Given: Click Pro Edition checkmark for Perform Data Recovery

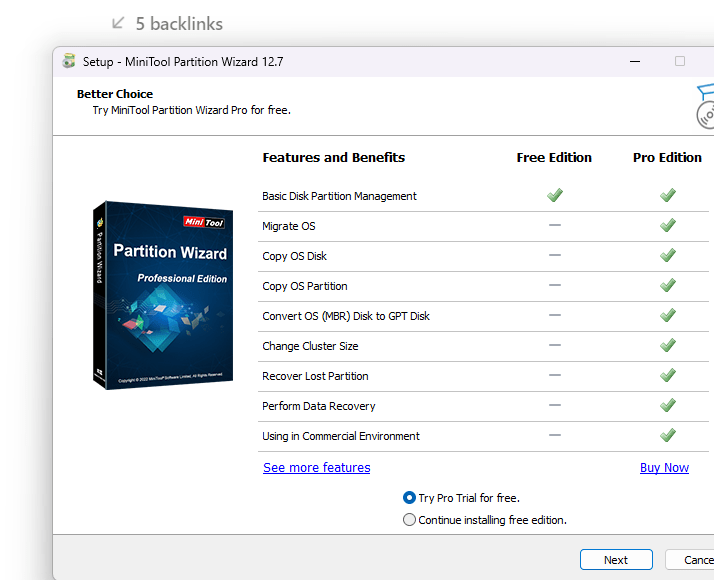Looking at the screenshot, I should [668, 406].
